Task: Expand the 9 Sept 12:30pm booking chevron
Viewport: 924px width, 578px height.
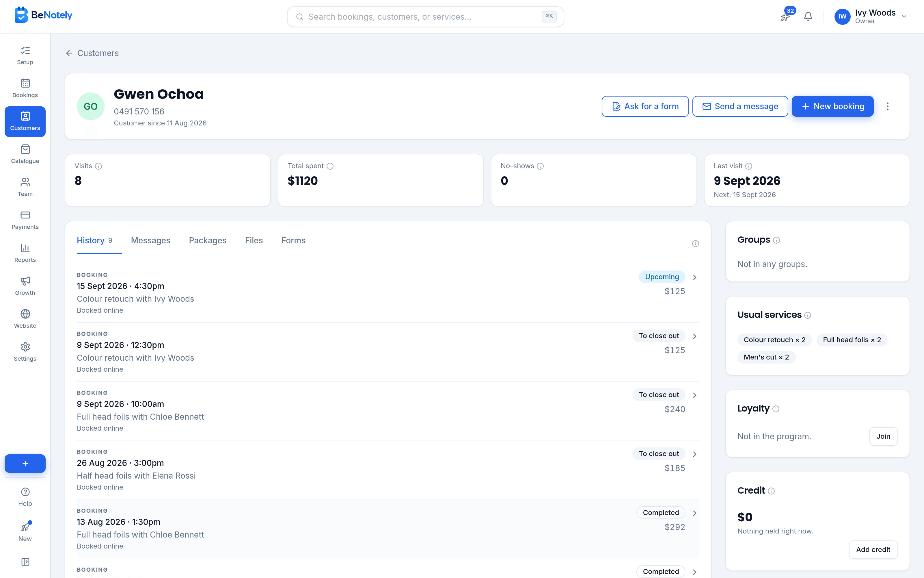Action: 694,336
